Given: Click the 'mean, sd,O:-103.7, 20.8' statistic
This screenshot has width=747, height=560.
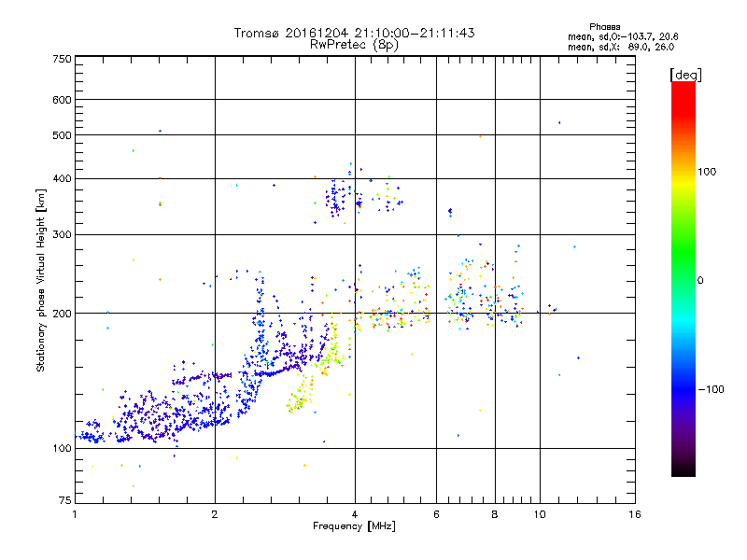Looking at the screenshot, I should [x=623, y=36].
